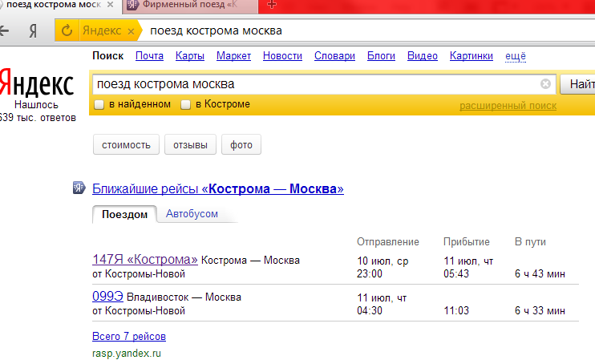Screen dimensions: 595x364
Task: Open Словари
Action: (334, 56)
